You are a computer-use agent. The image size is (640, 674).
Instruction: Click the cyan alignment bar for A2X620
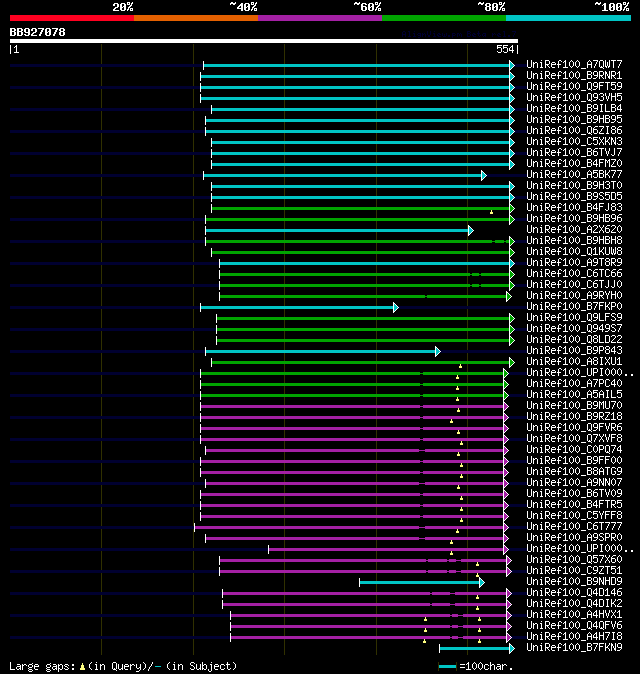click(x=340, y=231)
